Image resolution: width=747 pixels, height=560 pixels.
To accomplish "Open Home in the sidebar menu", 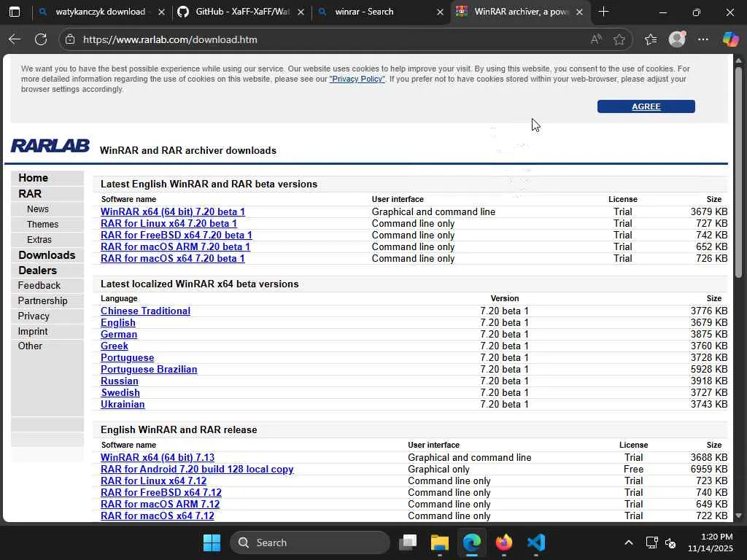I will 33,178.
